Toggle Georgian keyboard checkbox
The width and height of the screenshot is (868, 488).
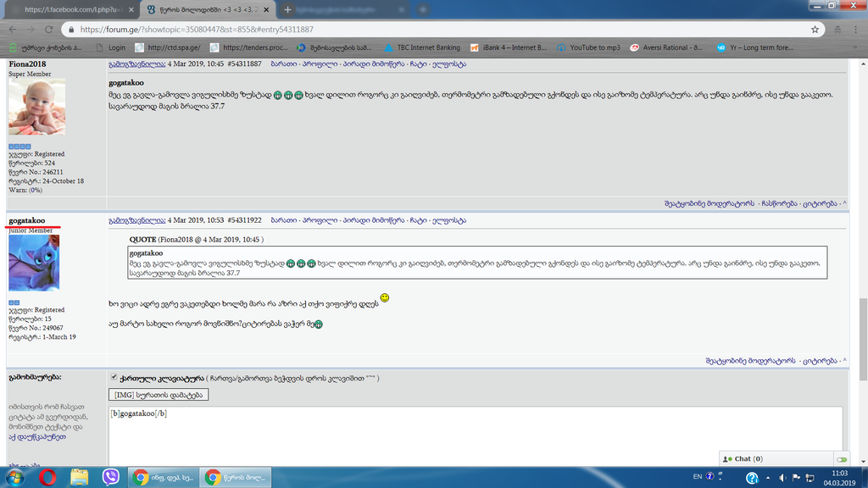[114, 377]
